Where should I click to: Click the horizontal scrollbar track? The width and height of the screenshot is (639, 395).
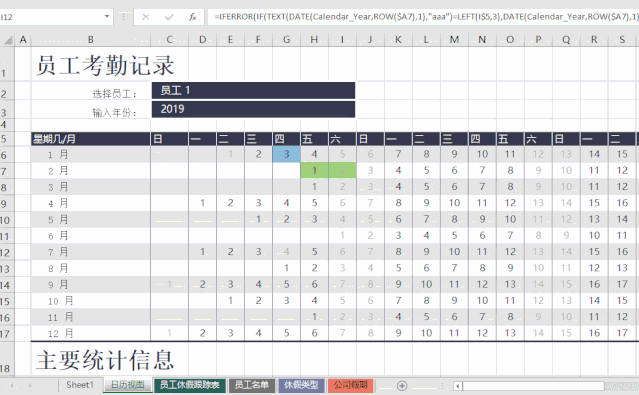pyautogui.click(x=621, y=386)
